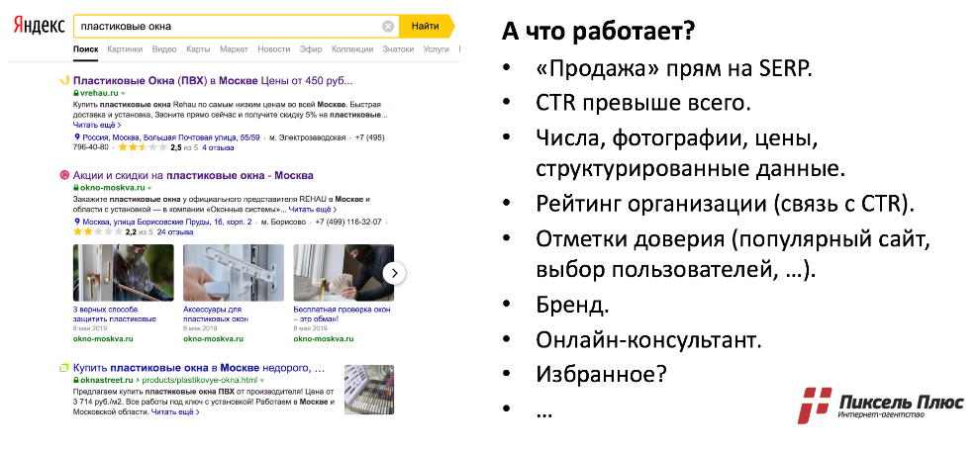Click the oknastreet.ru green favicon
The image size is (980, 452).
(x=63, y=368)
